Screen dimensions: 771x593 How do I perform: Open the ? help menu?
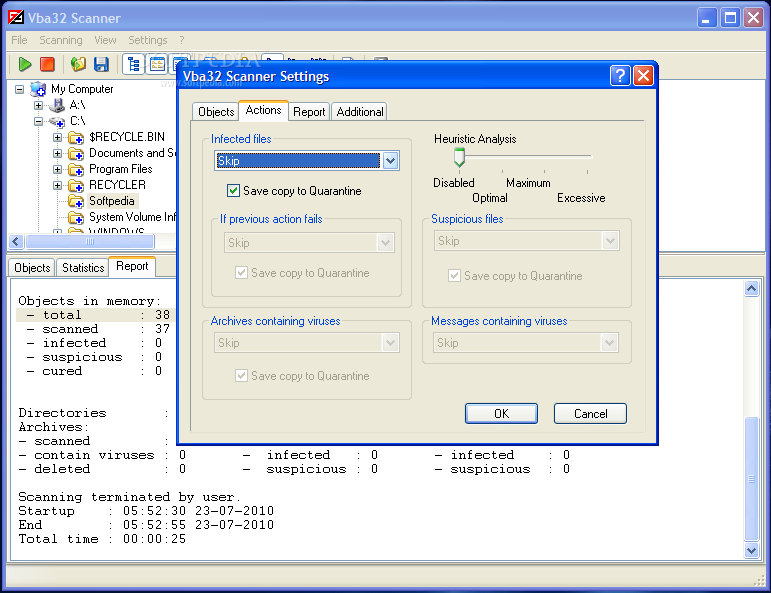[182, 40]
